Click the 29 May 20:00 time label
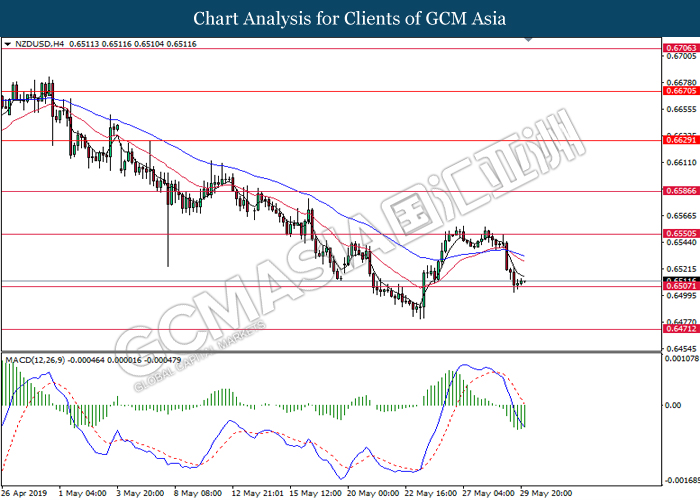Screen dimensions: 700x500 (546, 493)
